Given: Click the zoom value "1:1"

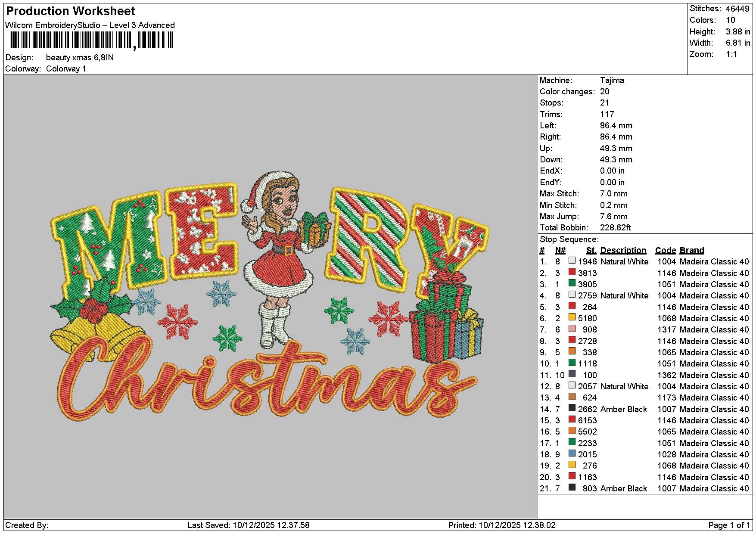Looking at the screenshot, I should (731, 54).
